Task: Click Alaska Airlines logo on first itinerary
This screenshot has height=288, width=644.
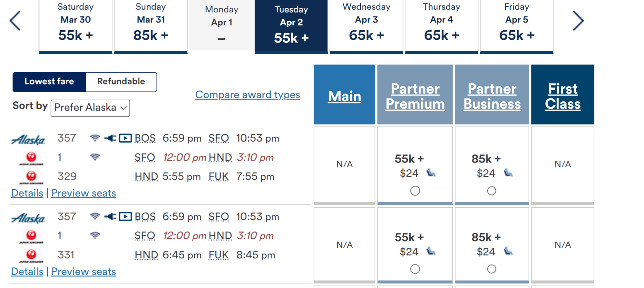Action: coord(28,140)
